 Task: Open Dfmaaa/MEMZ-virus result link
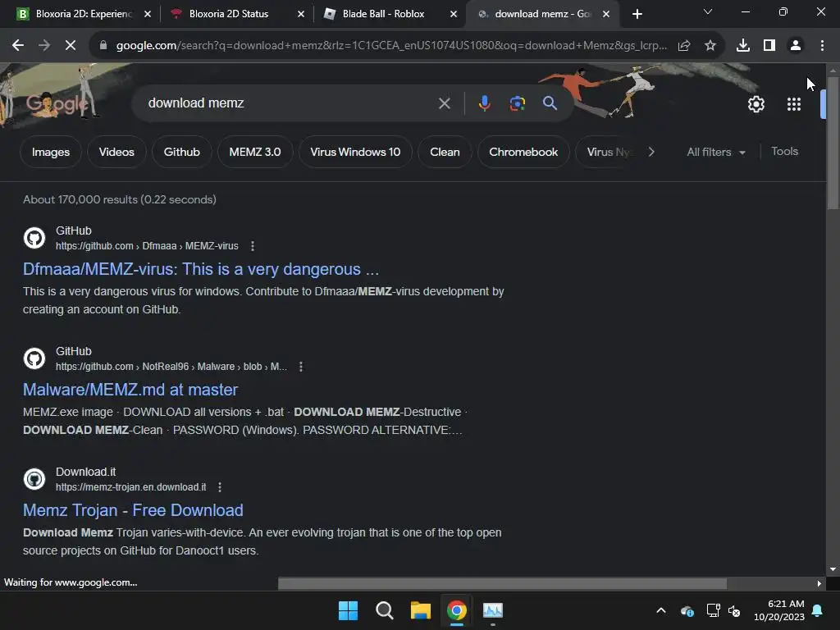pos(201,269)
